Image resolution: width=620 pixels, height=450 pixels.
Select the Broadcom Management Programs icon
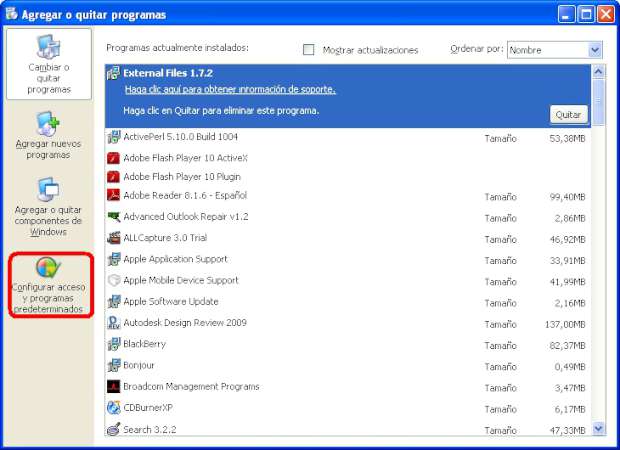(113, 387)
